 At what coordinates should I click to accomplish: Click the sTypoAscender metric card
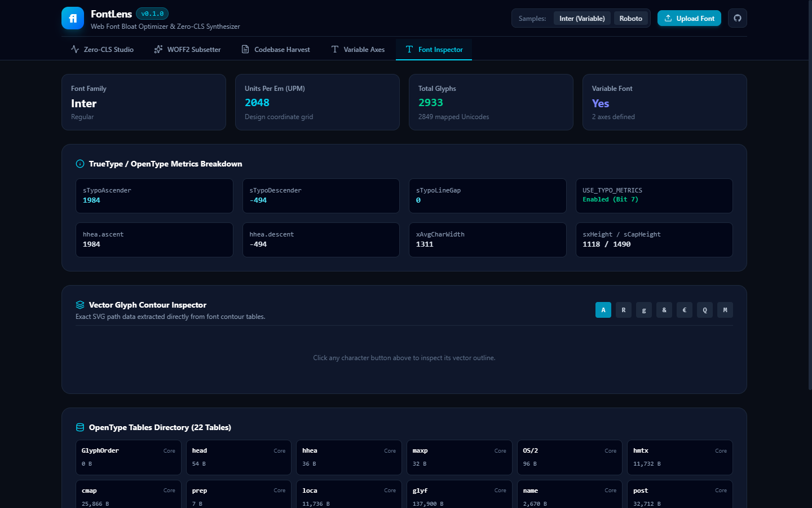pos(155,196)
